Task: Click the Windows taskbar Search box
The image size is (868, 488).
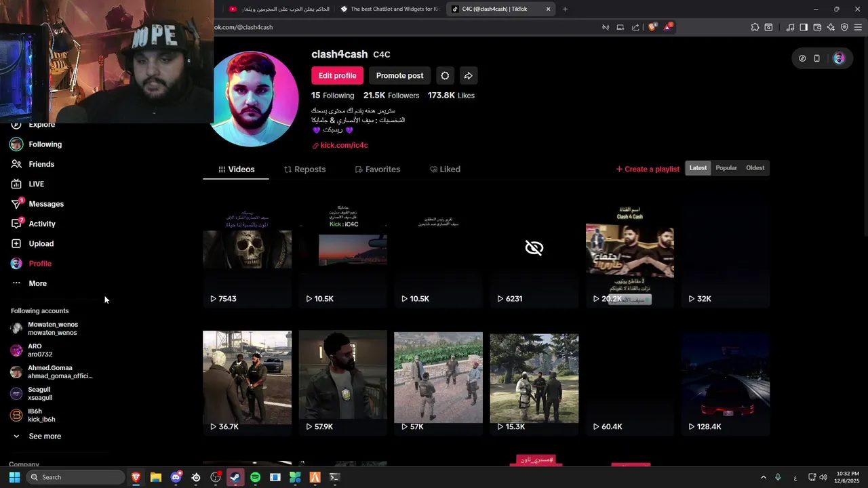Action: click(75, 477)
